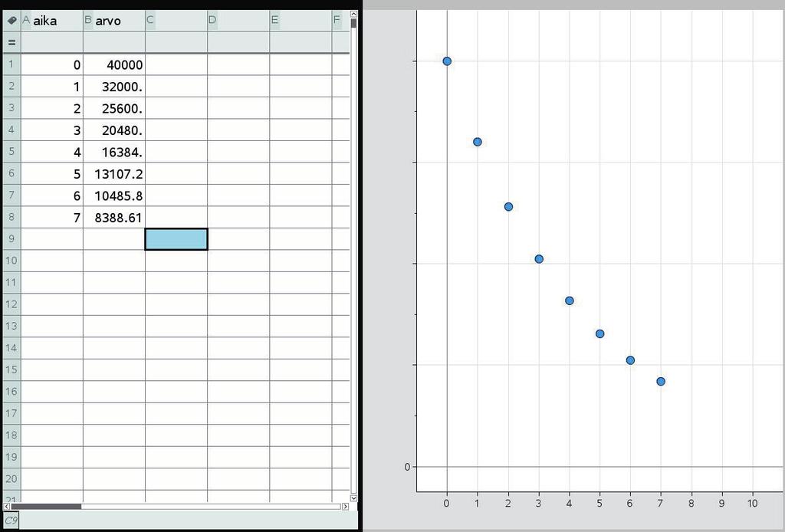
Task: Click empty cell B9 below 8388.61
Action: [x=114, y=239]
